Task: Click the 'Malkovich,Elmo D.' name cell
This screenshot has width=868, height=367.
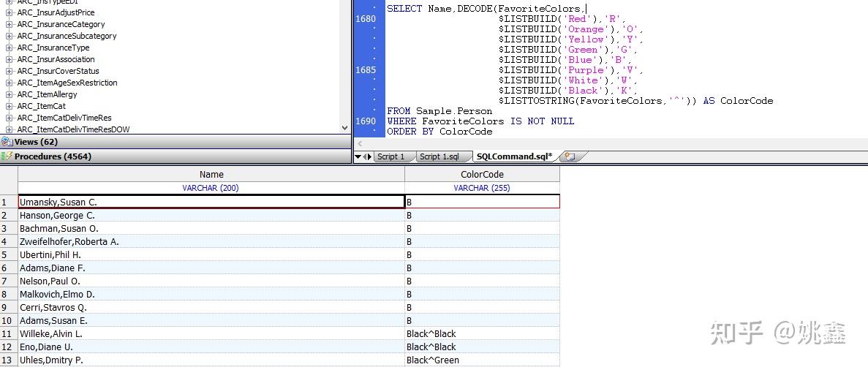Action: click(211, 295)
